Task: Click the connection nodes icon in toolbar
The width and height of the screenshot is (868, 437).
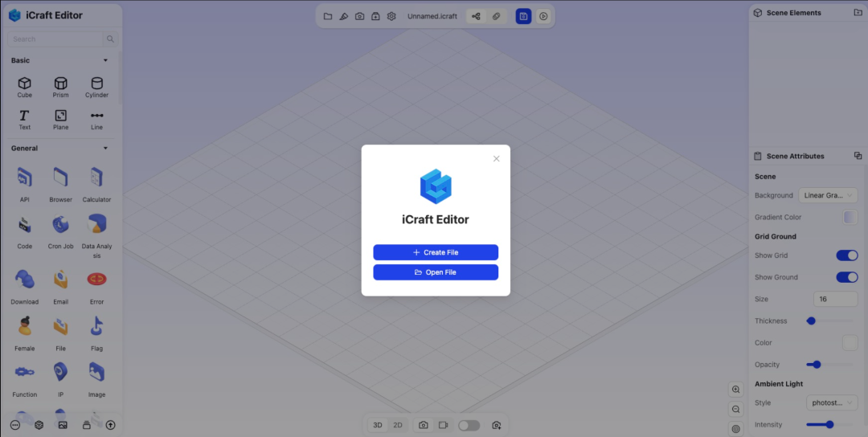Action: pos(476,17)
